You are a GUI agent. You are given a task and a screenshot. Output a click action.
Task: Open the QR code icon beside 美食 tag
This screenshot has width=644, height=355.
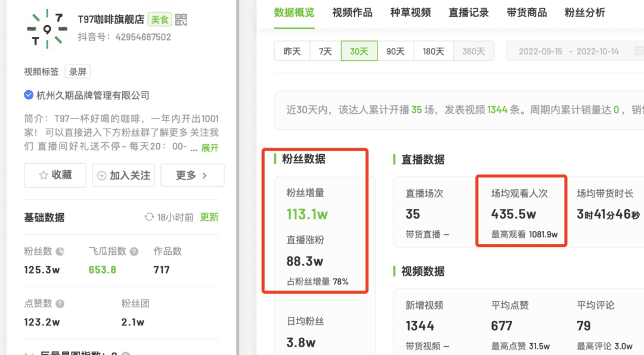(x=181, y=19)
